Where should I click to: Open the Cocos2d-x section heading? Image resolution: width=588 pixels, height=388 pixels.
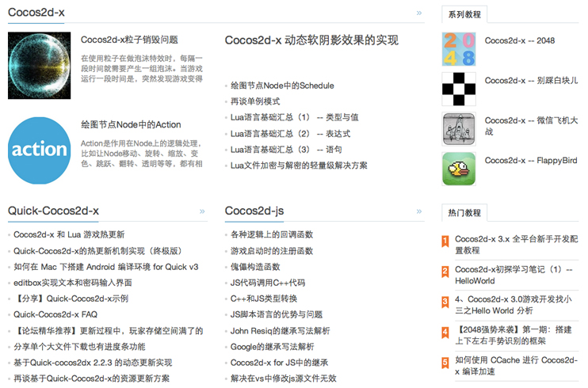click(36, 13)
